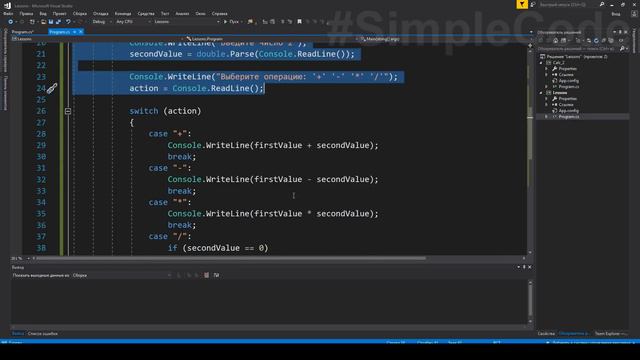Viewport: 640px width, 360px height.
Task: Click the Вход sign-in link
Action: (x=616, y=14)
